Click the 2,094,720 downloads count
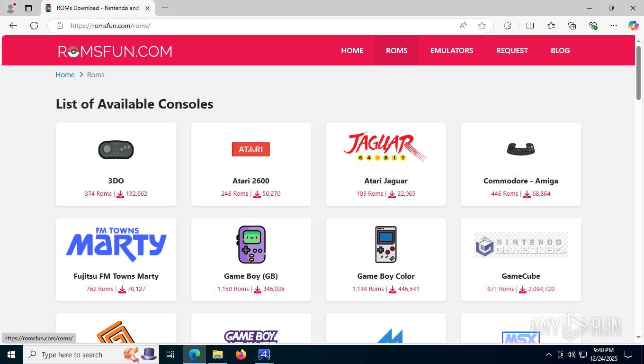The image size is (644, 364). pos(541,289)
